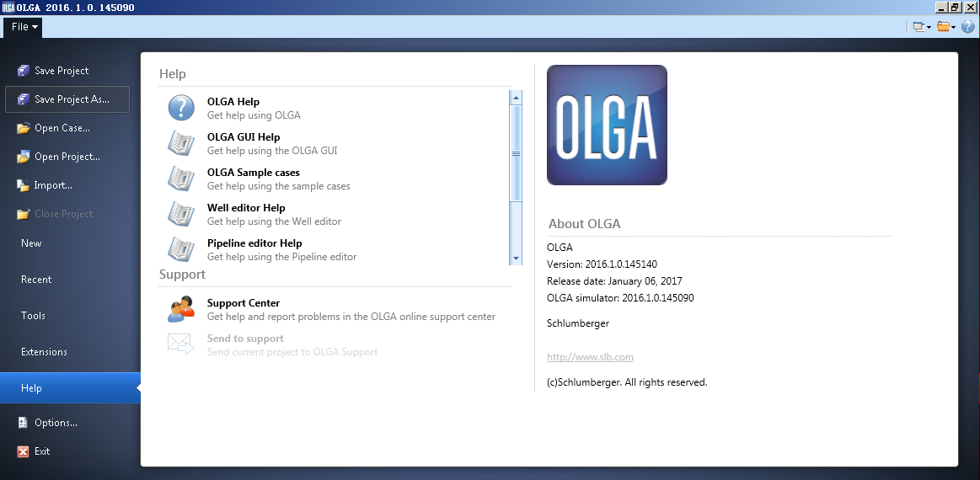980x480 pixels.
Task: Click the Import... label
Action: click(53, 185)
